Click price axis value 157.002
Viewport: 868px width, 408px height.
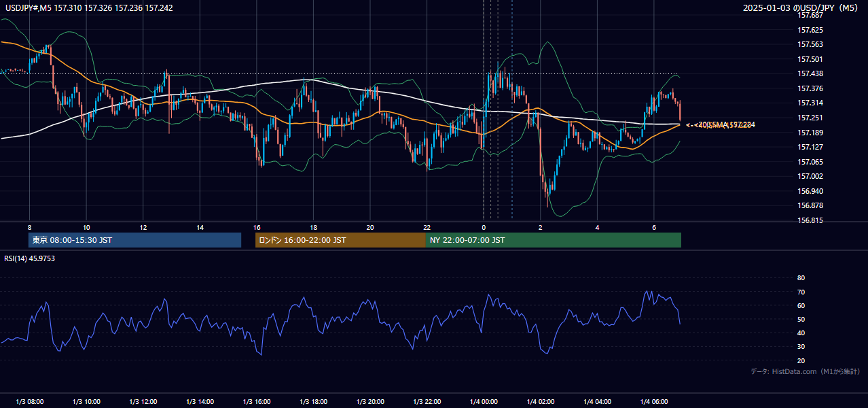pyautogui.click(x=810, y=176)
